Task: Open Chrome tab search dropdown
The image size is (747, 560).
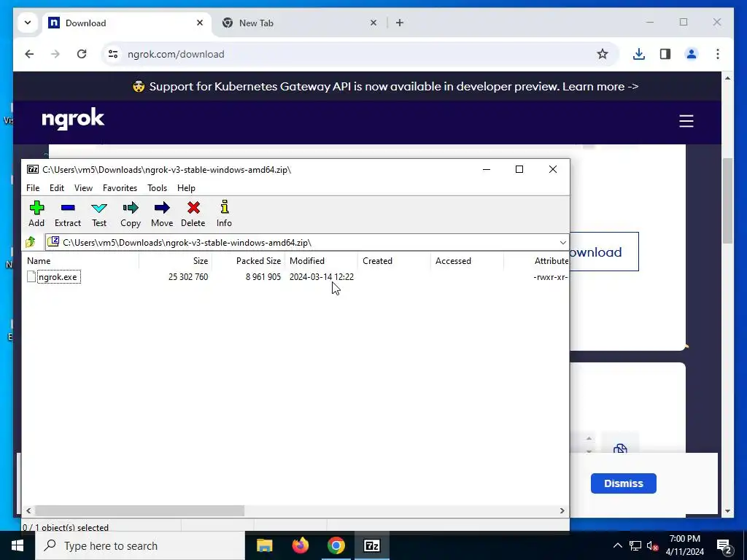Action: point(28,23)
